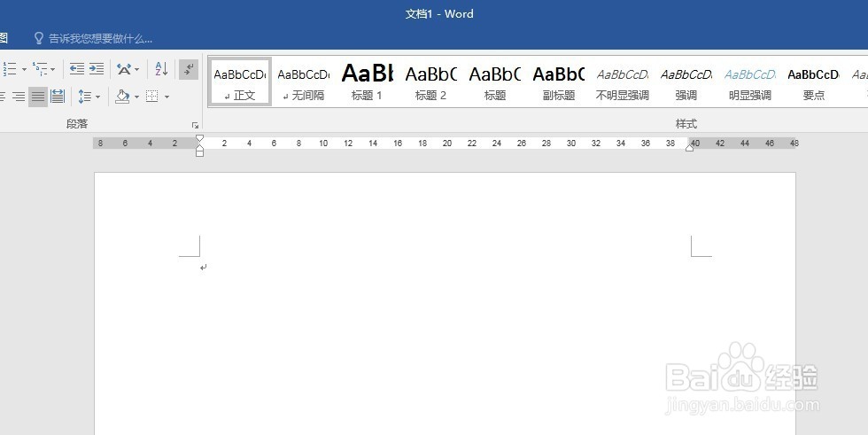Viewport: 868px width, 435px height.
Task: Click into the blank document page
Action: 445,303
